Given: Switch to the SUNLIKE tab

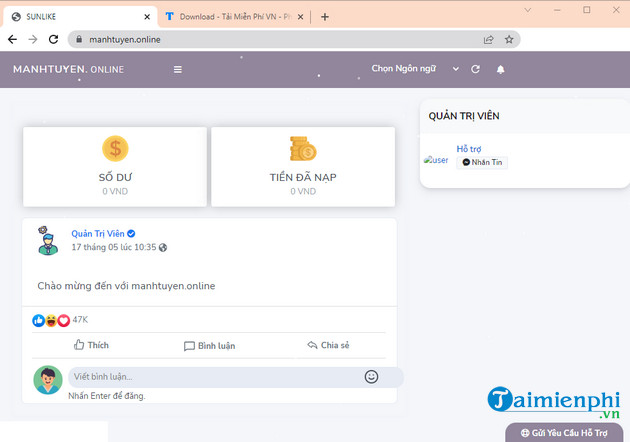Looking at the screenshot, I should tap(80, 16).
